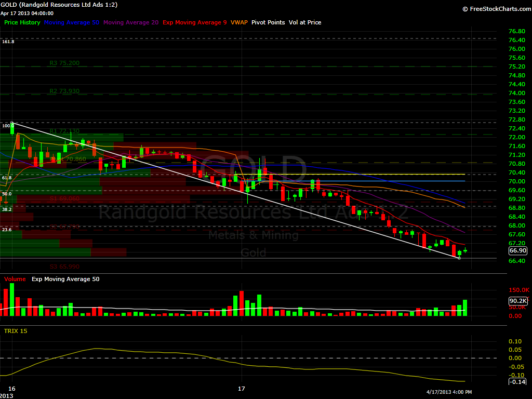The width and height of the screenshot is (532, 399).
Task: Click the GOLD Randgold Resources chart title
Action: (x=59, y=5)
